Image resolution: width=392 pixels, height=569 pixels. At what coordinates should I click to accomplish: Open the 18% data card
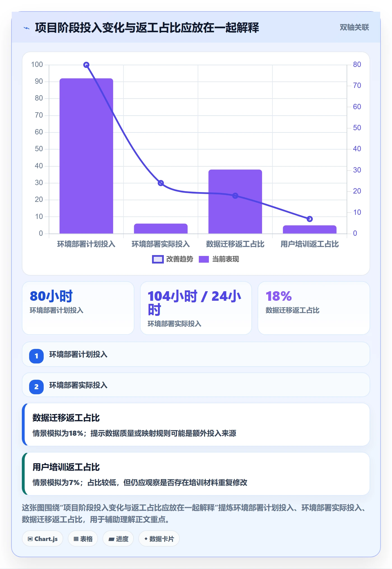tap(314, 308)
